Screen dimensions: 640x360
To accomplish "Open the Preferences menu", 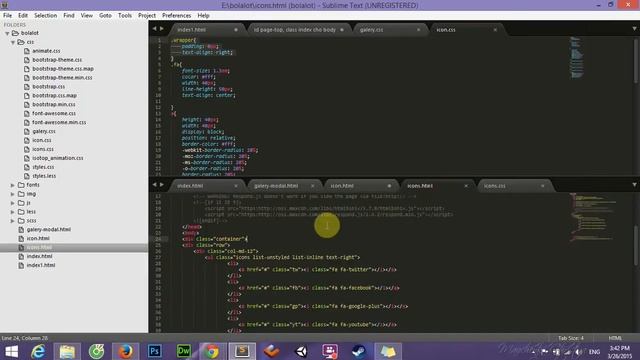I will [176, 16].
